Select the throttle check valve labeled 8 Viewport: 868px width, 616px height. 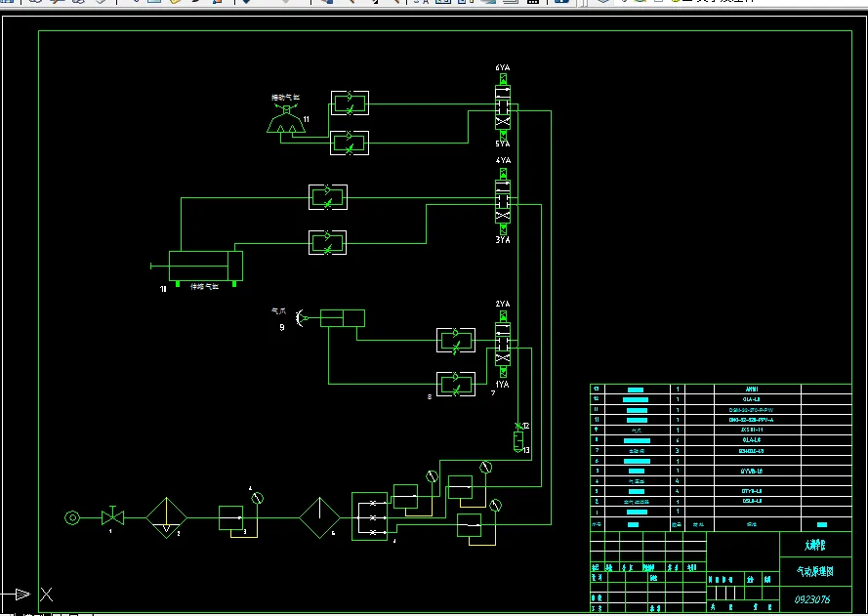click(456, 384)
